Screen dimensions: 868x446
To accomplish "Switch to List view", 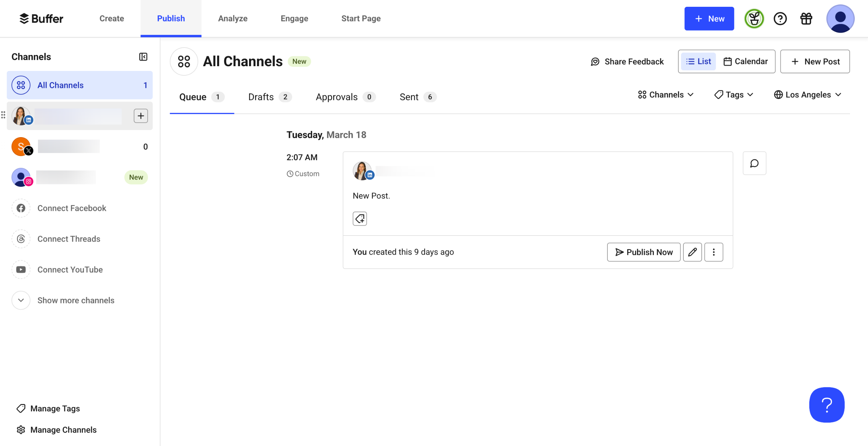I will [698, 61].
